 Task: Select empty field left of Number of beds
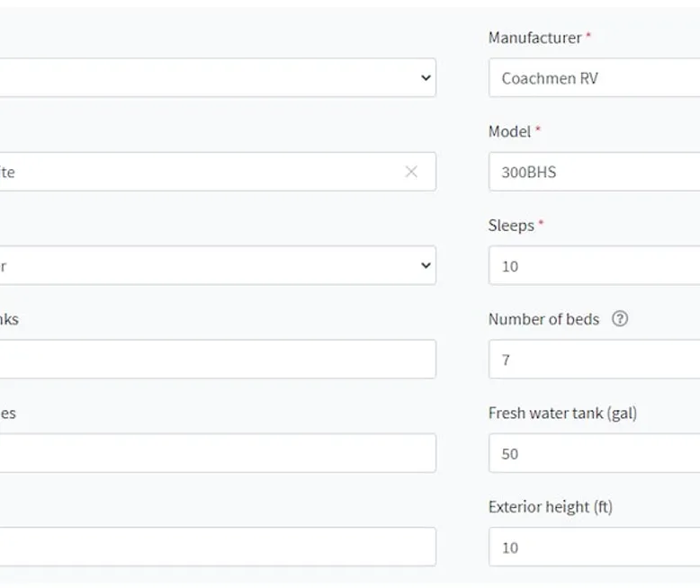tap(218, 359)
